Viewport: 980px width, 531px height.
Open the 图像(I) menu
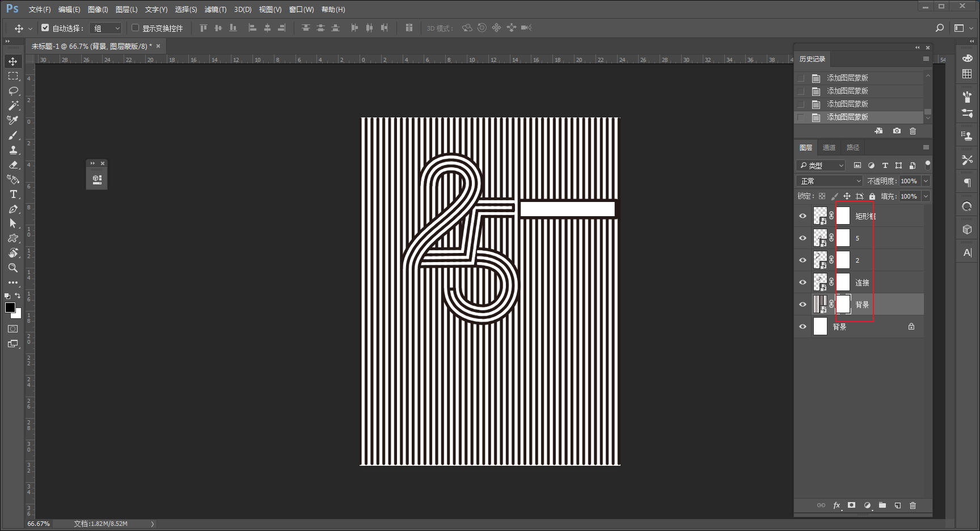(x=98, y=10)
